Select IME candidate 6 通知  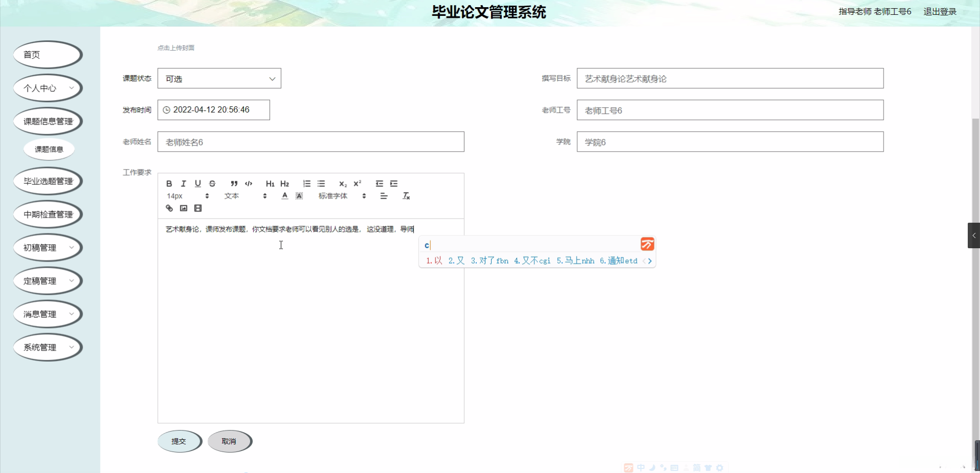[619, 261]
